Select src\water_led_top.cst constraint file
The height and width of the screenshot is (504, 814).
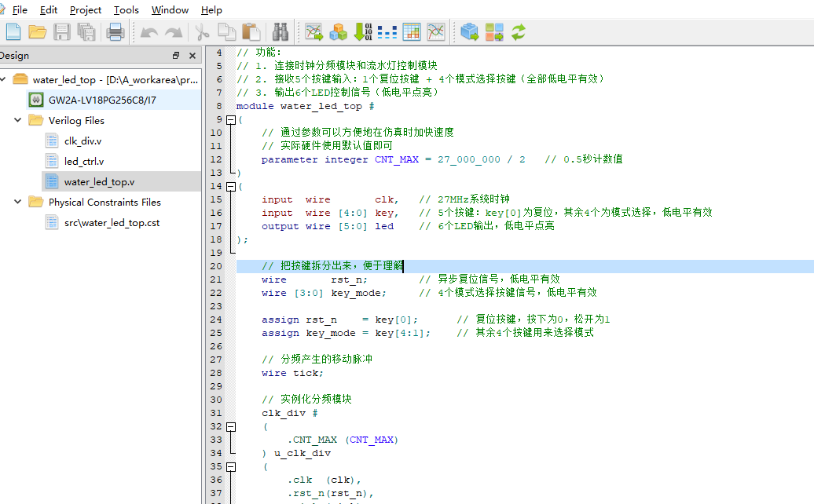(x=112, y=223)
